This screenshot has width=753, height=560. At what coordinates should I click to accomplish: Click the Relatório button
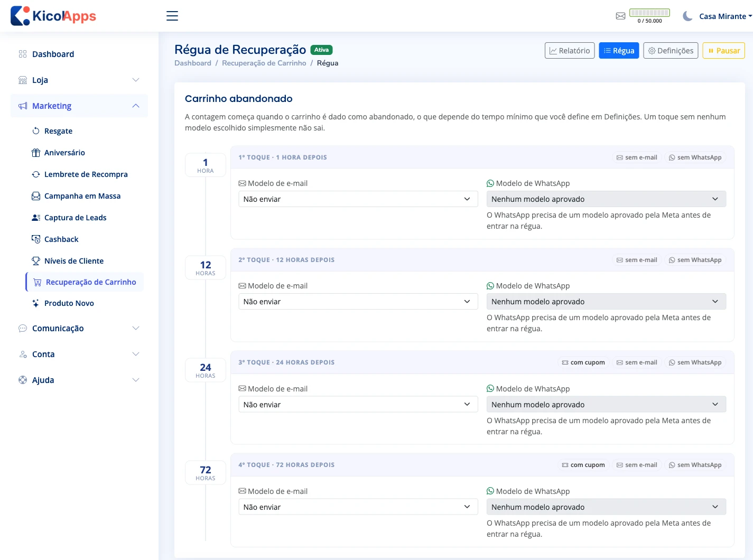click(x=570, y=51)
